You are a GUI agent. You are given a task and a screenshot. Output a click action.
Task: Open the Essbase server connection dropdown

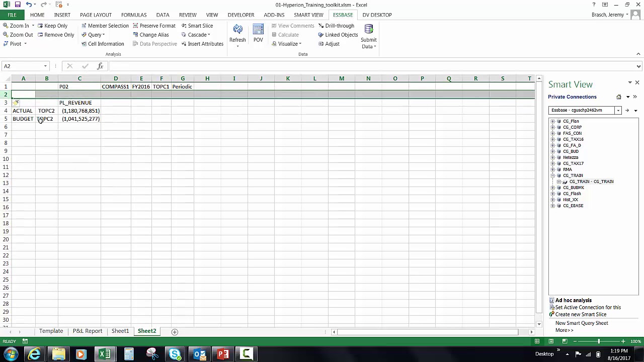point(618,110)
